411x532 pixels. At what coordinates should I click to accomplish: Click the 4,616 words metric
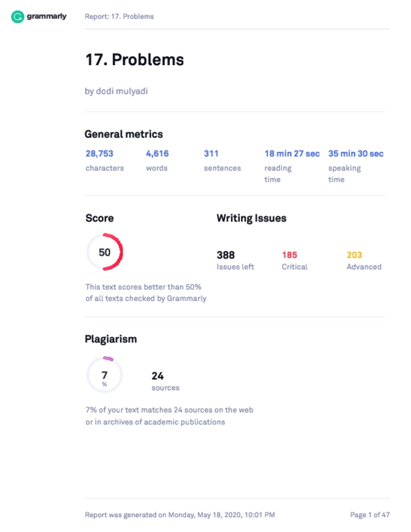(157, 161)
